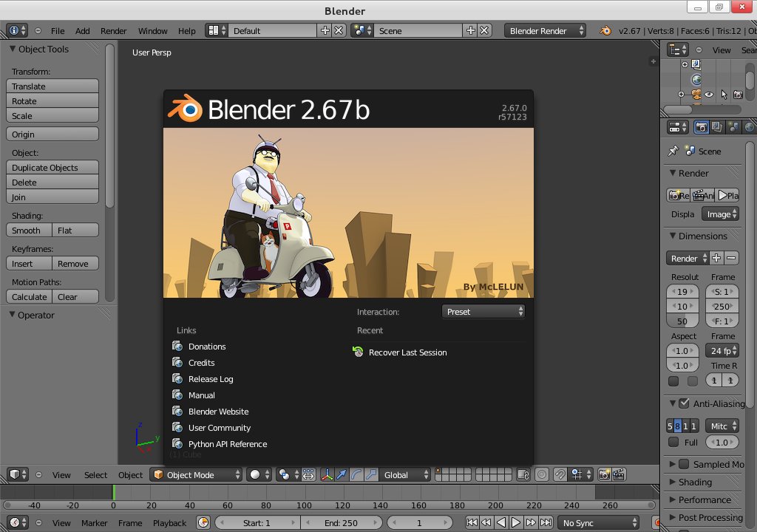This screenshot has height=532, width=757.
Task: Click the render properties camera tab icon
Action: click(701, 127)
